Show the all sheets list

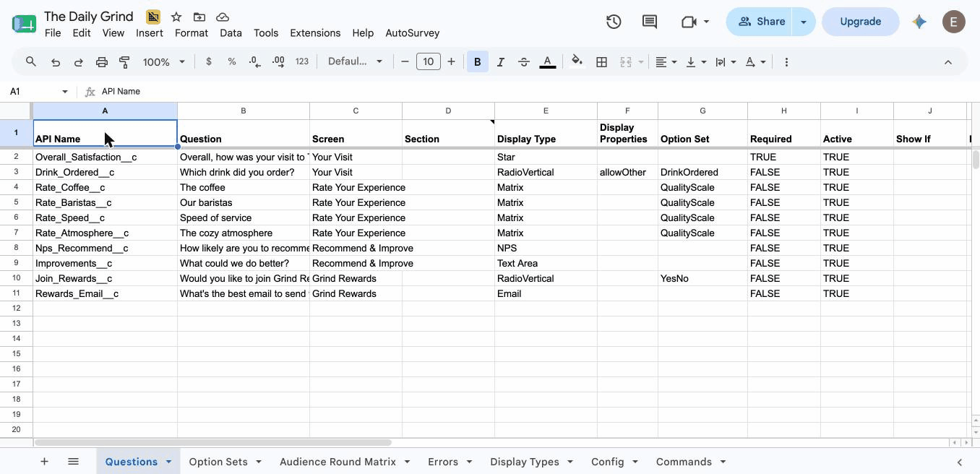[x=73, y=462]
